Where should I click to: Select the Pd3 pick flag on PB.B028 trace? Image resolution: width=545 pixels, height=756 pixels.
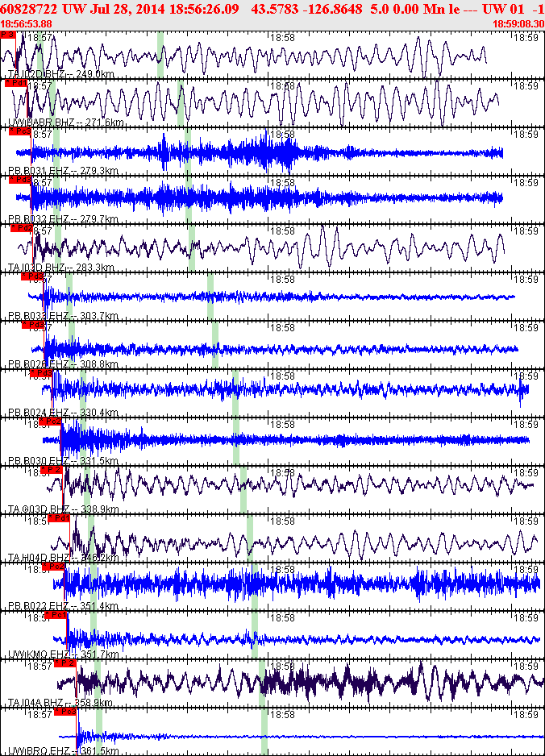[33, 325]
